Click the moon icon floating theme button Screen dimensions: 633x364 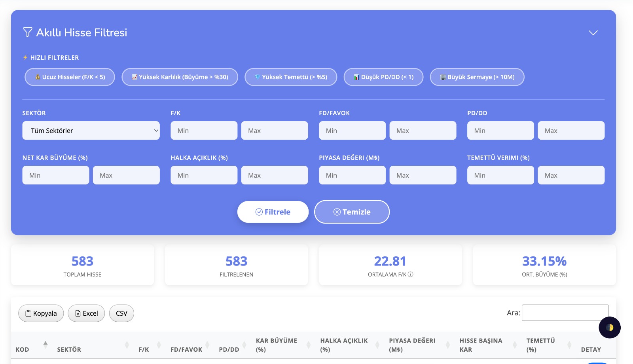[x=610, y=328]
